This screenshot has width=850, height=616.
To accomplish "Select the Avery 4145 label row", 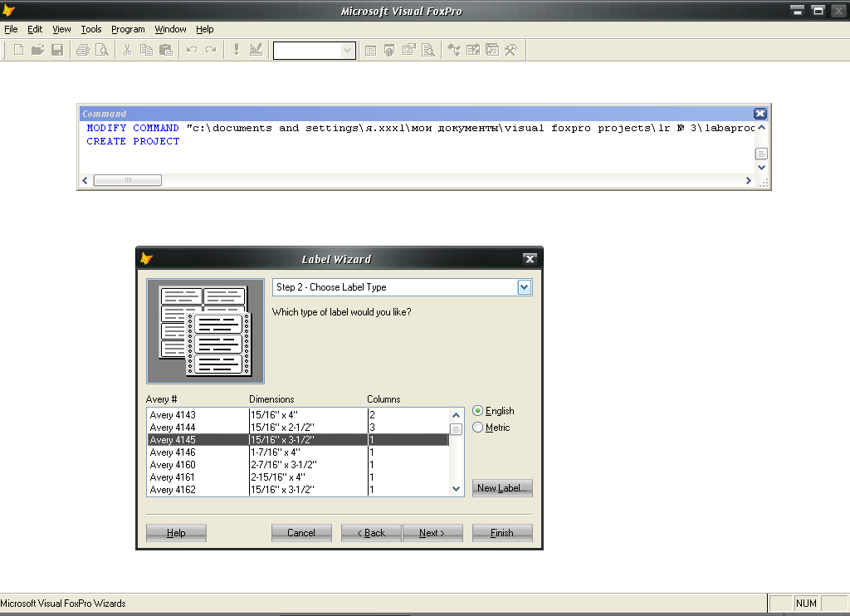I will [298, 440].
